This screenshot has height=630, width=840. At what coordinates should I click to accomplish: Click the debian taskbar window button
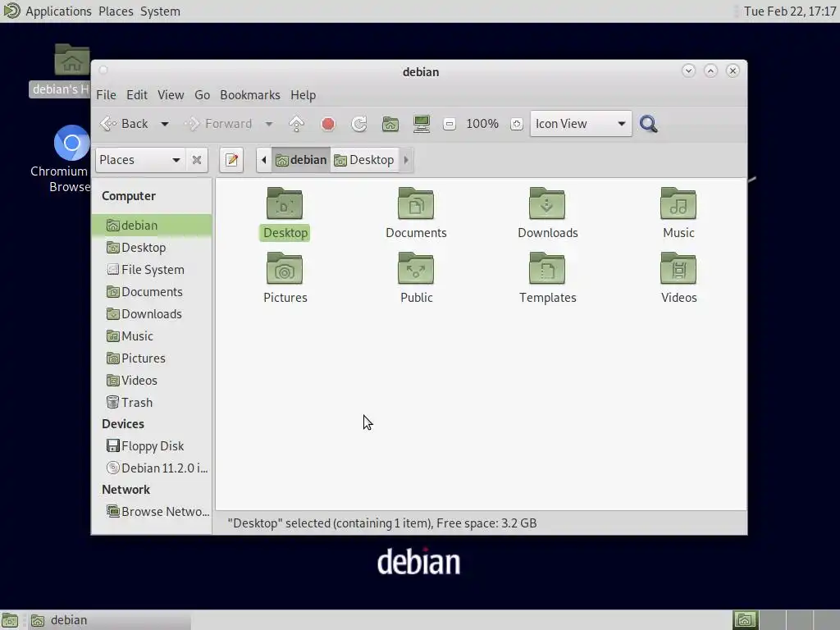(x=110, y=620)
